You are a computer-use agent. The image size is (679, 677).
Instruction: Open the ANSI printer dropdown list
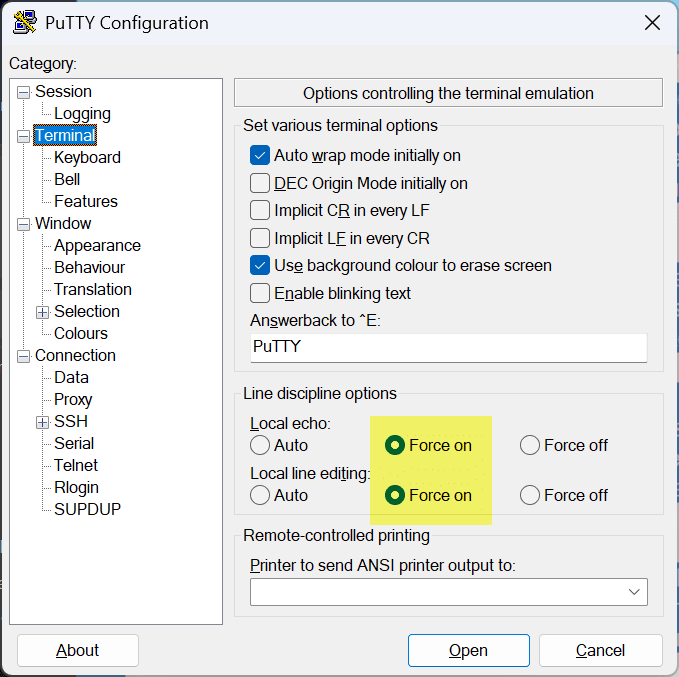633,592
